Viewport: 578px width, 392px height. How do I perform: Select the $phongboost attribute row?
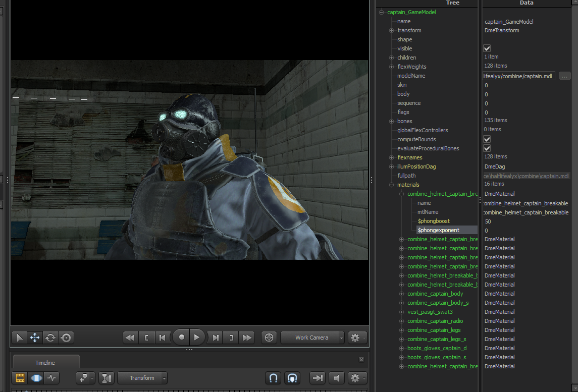pos(434,221)
